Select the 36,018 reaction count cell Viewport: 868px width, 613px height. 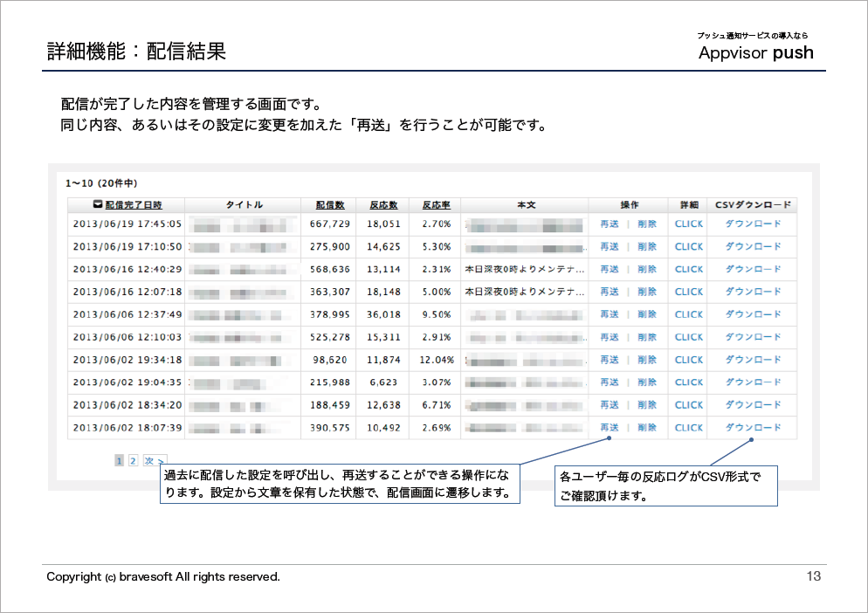pos(383,314)
